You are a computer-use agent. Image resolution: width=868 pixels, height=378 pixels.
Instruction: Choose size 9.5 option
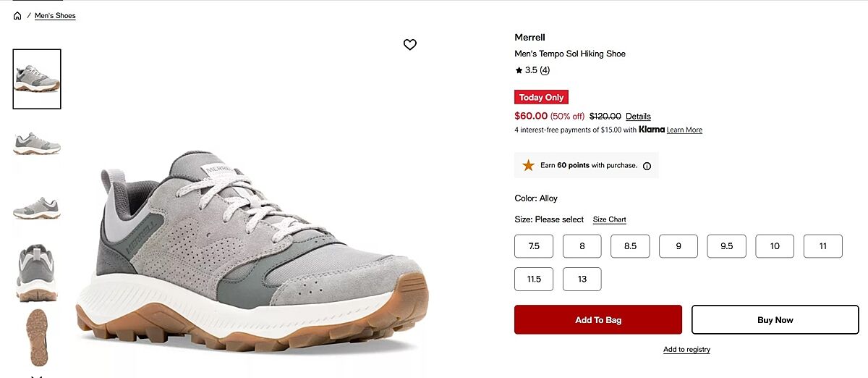(x=726, y=246)
